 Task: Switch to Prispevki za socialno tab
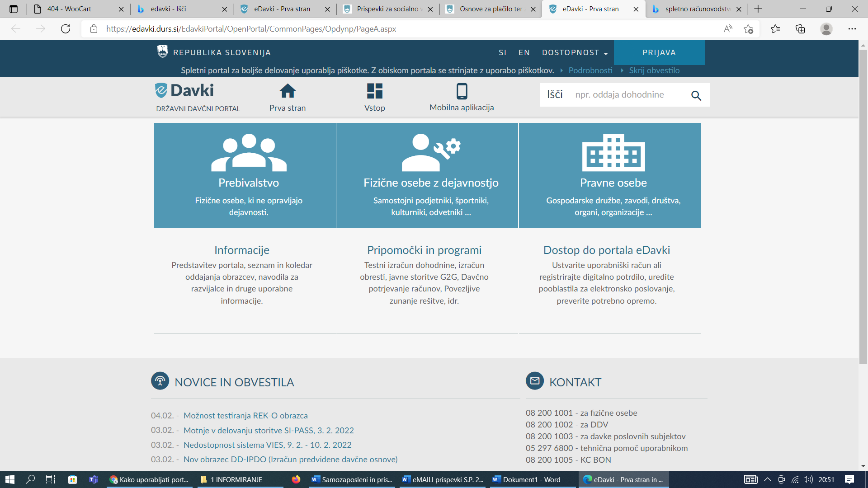pyautogui.click(x=388, y=9)
